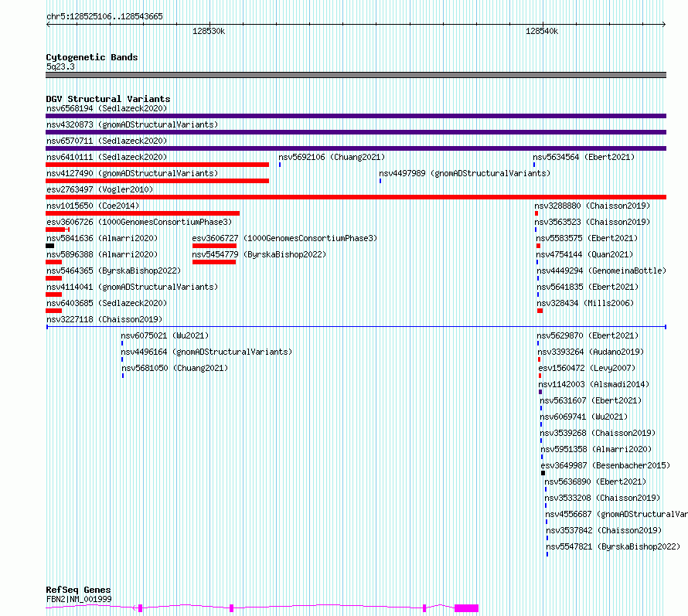Select nsv5951358 (Almarri2020) label
Screen dimensions: 688x616
click(x=596, y=449)
